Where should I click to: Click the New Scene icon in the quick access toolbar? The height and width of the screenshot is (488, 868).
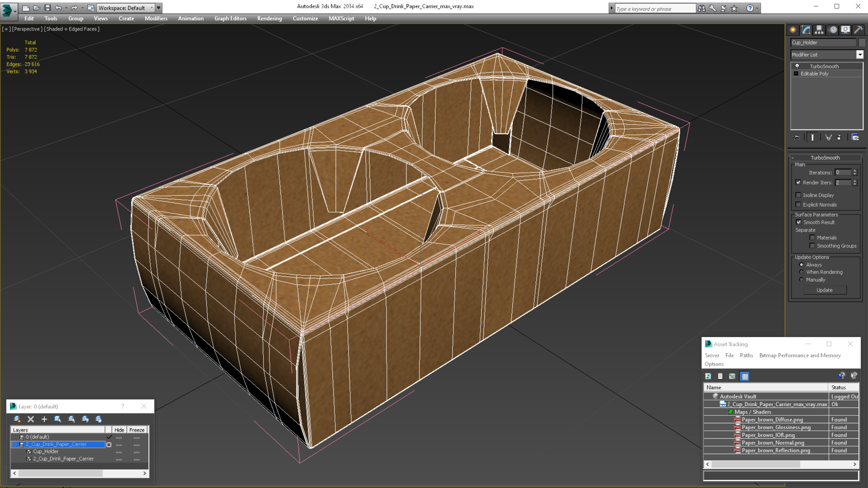point(26,8)
